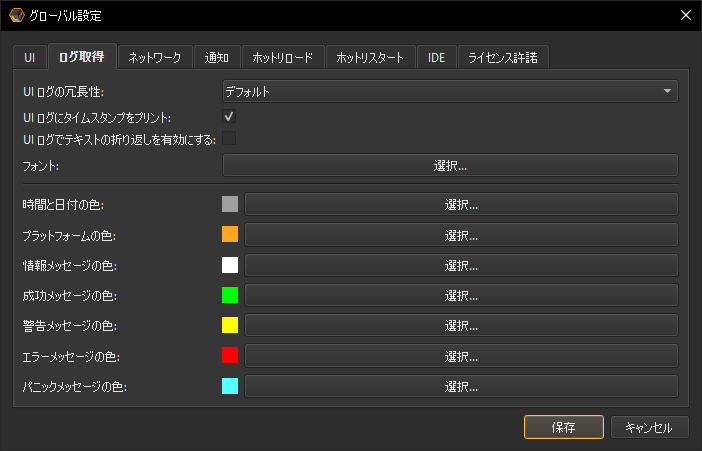Uncheck UI ログにタイムスタンプをプリント checkbox
702x451 pixels.
[229, 116]
